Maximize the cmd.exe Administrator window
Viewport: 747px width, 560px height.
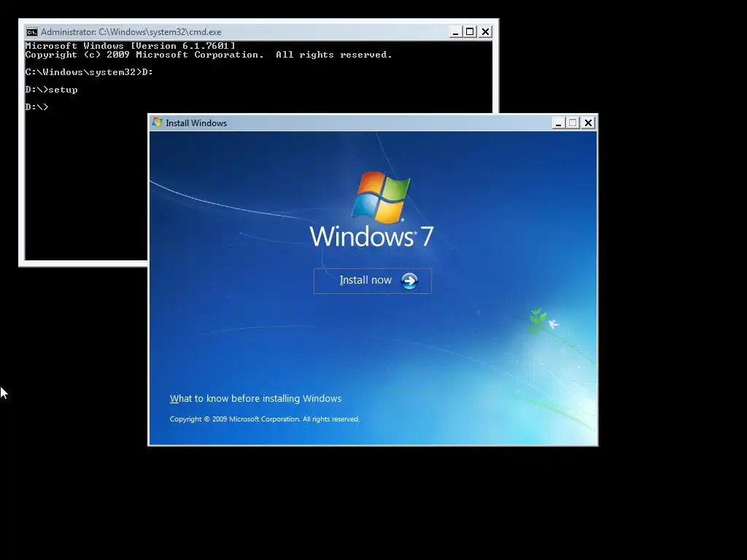click(470, 32)
